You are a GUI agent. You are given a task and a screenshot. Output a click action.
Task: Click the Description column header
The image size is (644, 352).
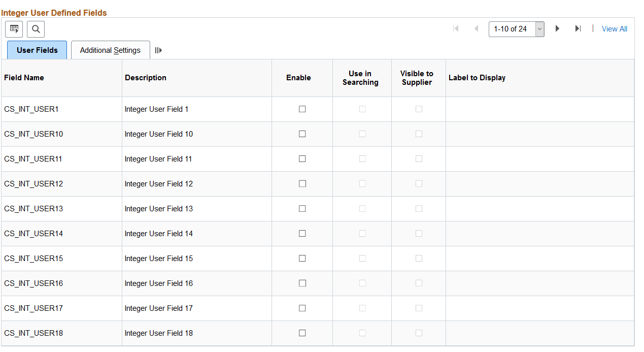[145, 77]
